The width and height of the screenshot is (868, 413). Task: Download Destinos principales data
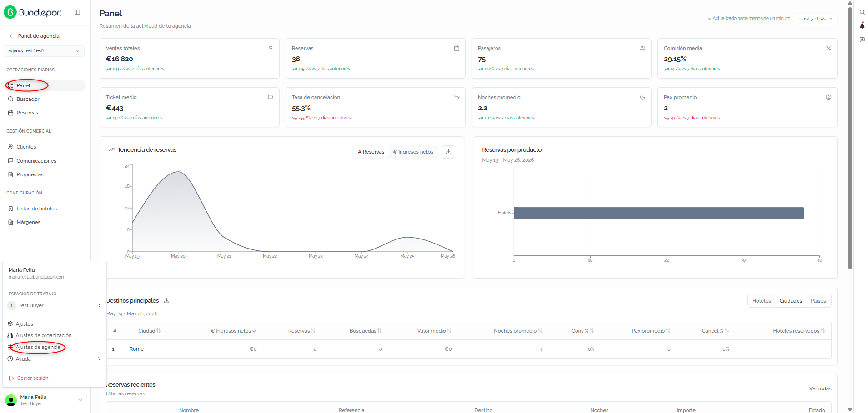coord(166,301)
